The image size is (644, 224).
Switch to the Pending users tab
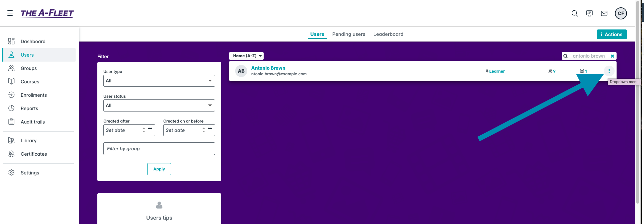tap(349, 34)
